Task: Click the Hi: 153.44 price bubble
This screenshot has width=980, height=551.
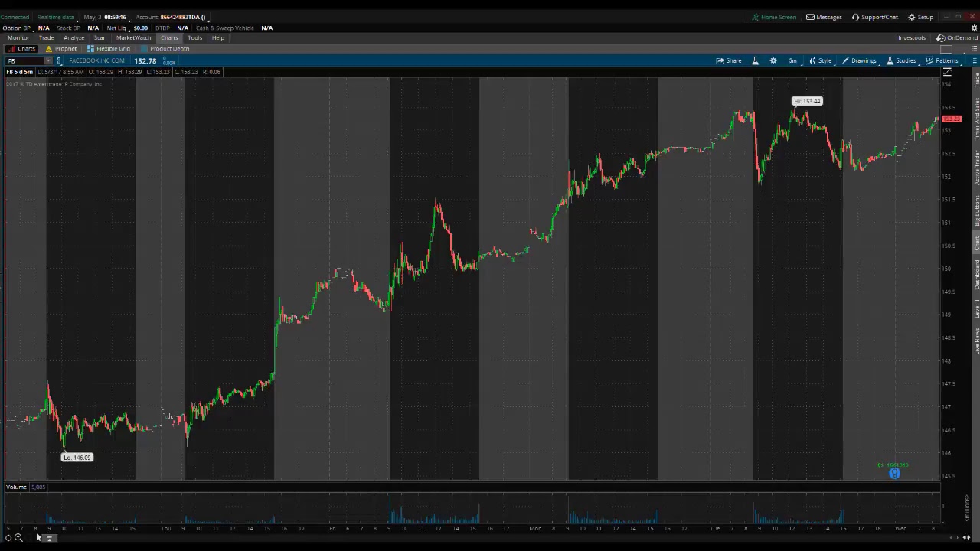Action: coord(807,101)
